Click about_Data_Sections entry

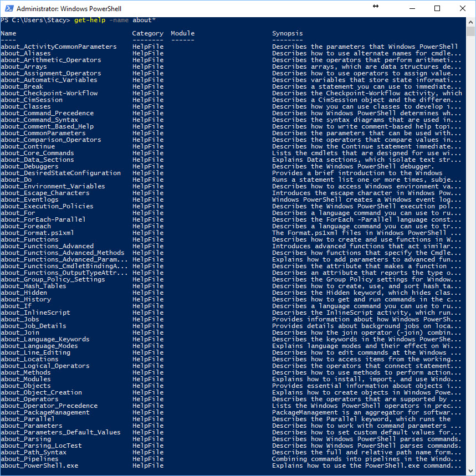[37, 160]
